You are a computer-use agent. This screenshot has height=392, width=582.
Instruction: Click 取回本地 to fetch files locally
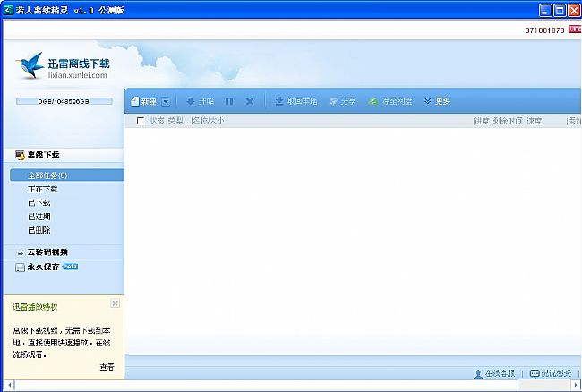[296, 101]
